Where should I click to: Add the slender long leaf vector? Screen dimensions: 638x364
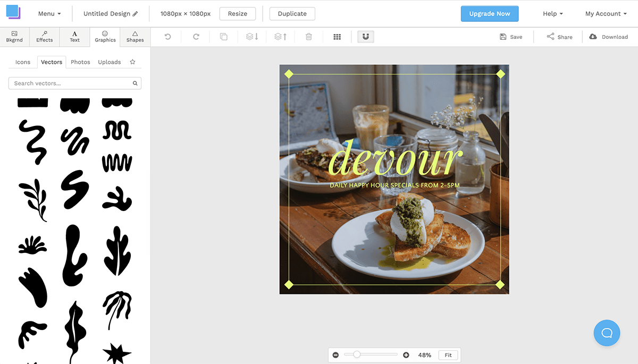[x=75, y=332]
